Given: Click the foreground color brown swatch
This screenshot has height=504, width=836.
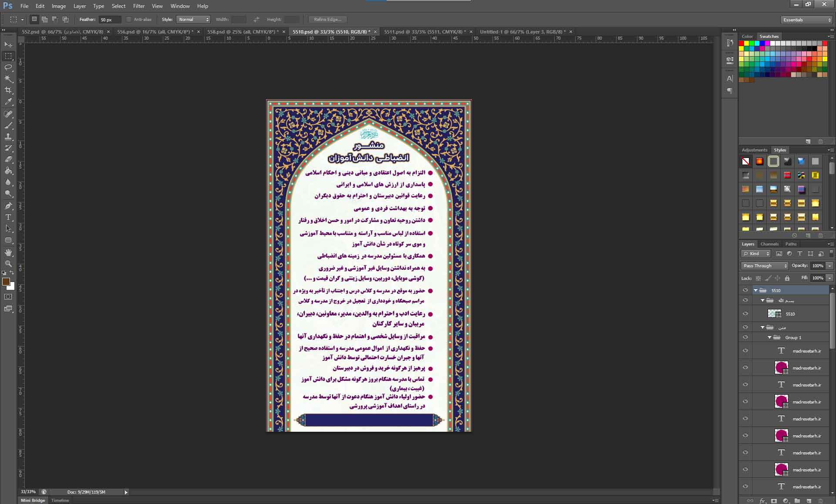Looking at the screenshot, I should click(6, 282).
